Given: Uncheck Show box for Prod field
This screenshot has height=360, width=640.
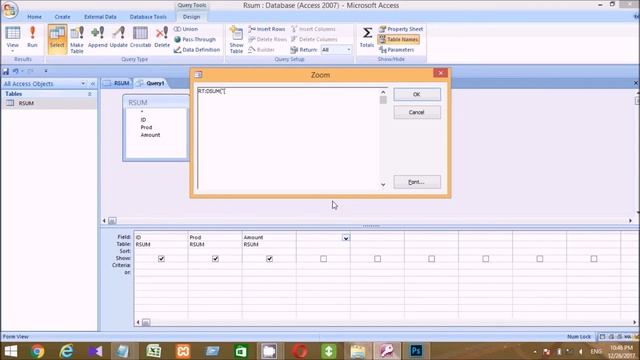Looking at the screenshot, I should [215, 259].
